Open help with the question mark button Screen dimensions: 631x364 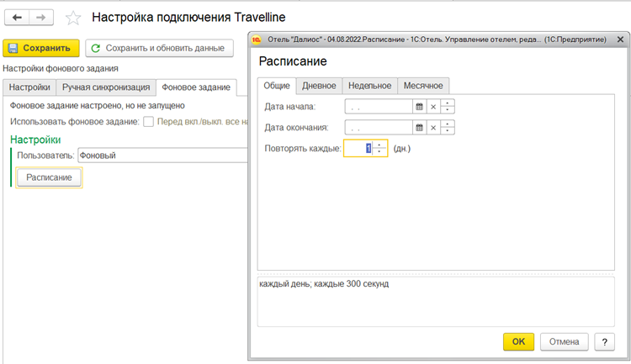[x=604, y=341]
